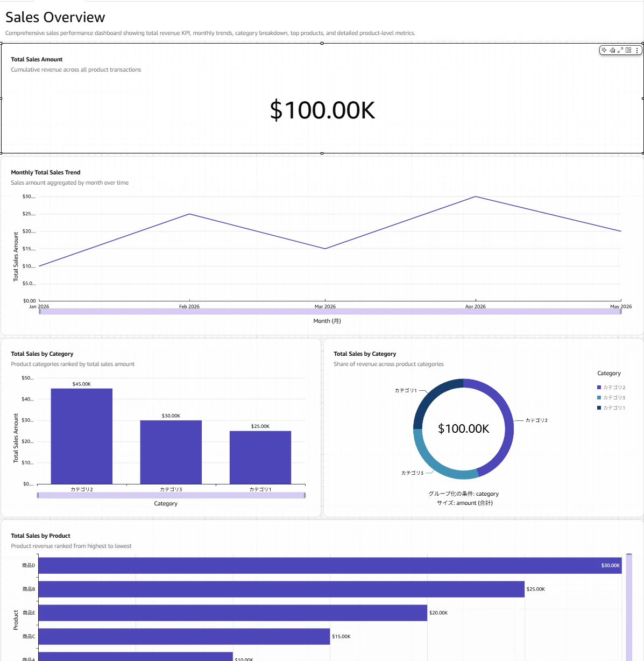Click the カテゴリ2 callout label beside donut
The image size is (644, 661).
pos(536,420)
